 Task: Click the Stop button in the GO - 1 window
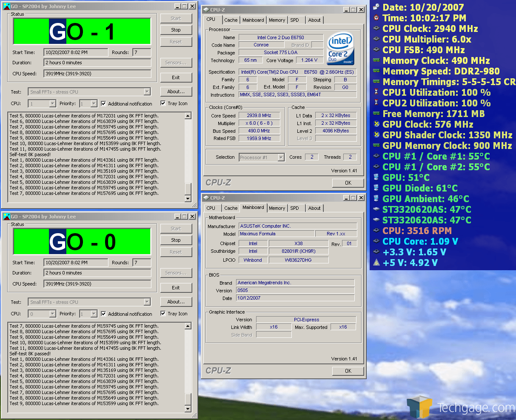[176, 30]
